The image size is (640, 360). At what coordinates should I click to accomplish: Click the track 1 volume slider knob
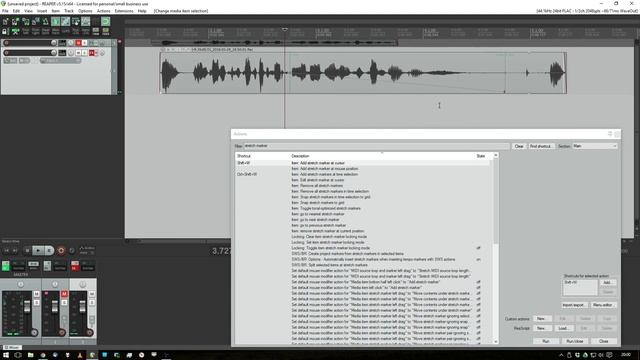coord(53,43)
